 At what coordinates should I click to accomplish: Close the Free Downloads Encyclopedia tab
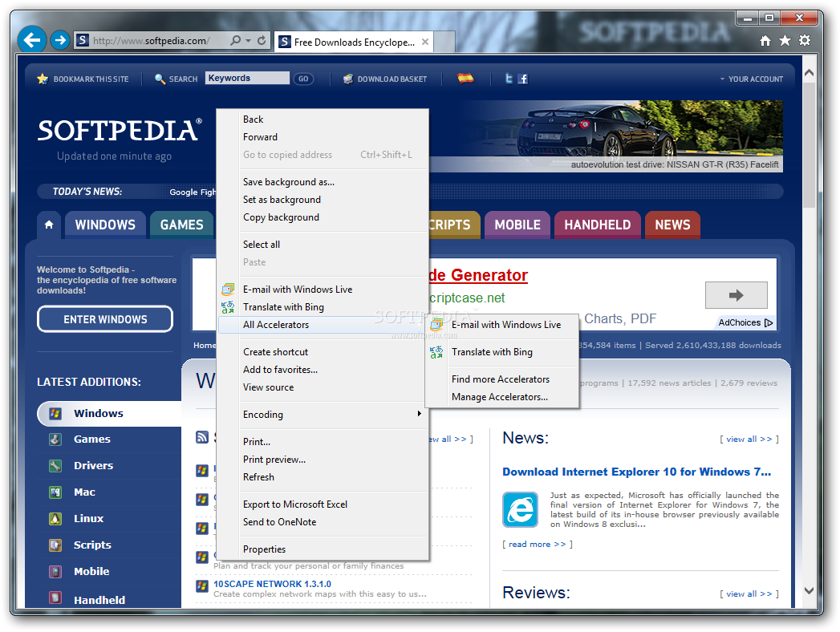[x=425, y=42]
